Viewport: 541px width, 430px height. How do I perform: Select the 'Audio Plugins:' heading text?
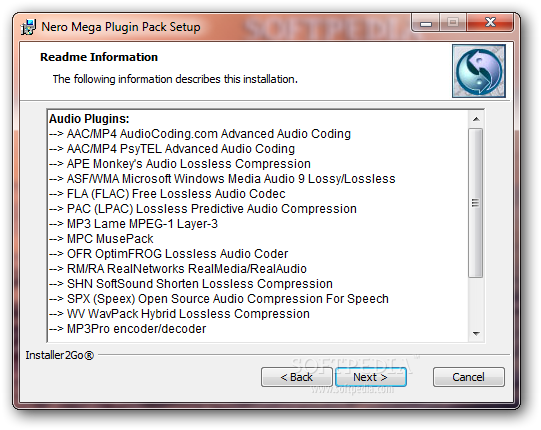[x=89, y=119]
